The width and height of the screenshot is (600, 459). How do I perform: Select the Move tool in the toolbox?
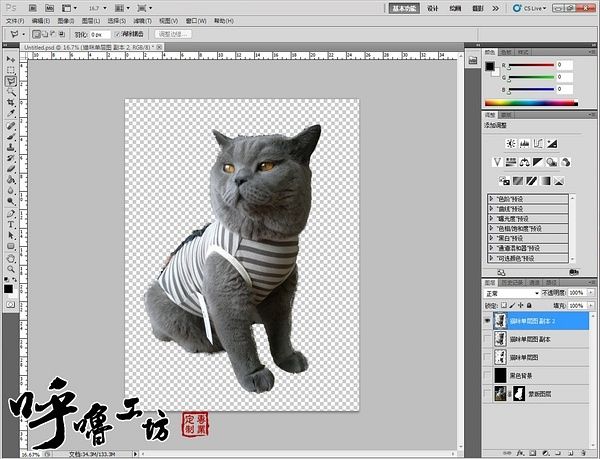[x=11, y=60]
